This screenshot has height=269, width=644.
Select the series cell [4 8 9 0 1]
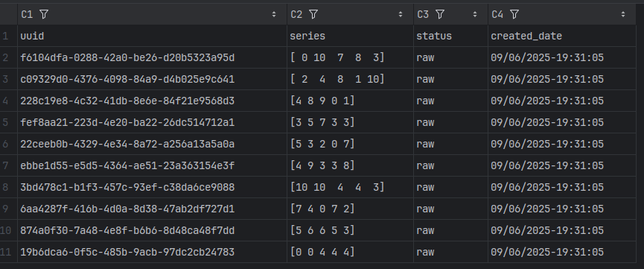point(350,101)
